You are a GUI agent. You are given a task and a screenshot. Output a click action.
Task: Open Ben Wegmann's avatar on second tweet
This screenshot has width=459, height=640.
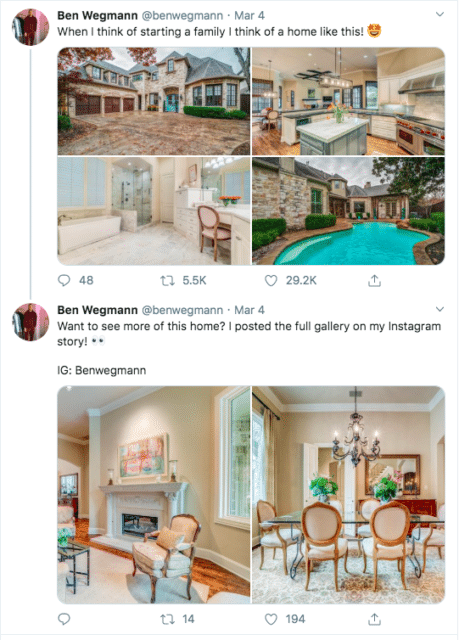click(x=31, y=322)
